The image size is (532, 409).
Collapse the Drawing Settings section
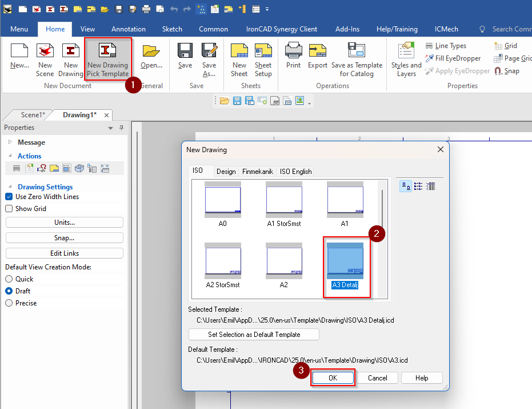(10, 186)
